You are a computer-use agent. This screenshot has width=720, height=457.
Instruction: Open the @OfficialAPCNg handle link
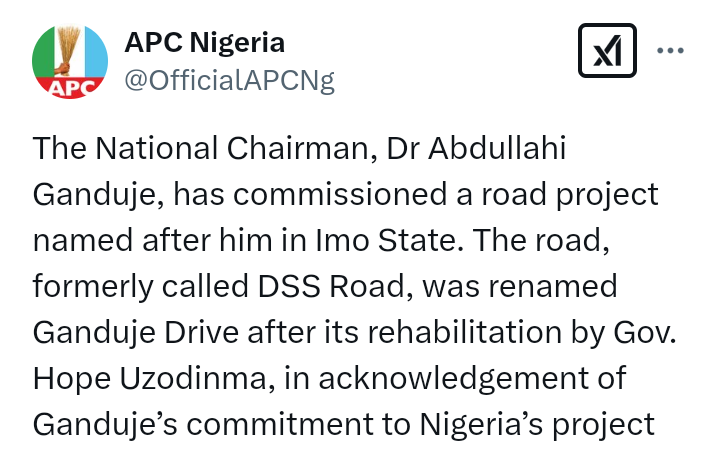click(229, 81)
